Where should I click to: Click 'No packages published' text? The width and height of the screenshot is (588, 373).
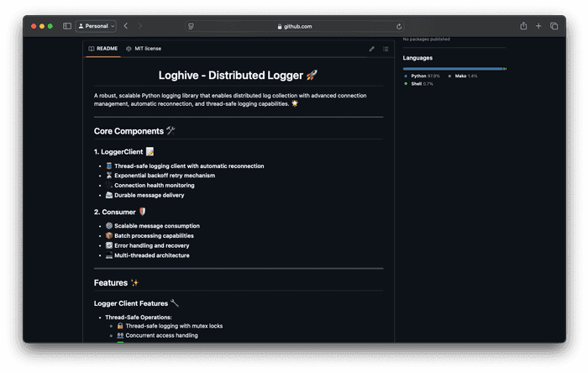(427, 39)
